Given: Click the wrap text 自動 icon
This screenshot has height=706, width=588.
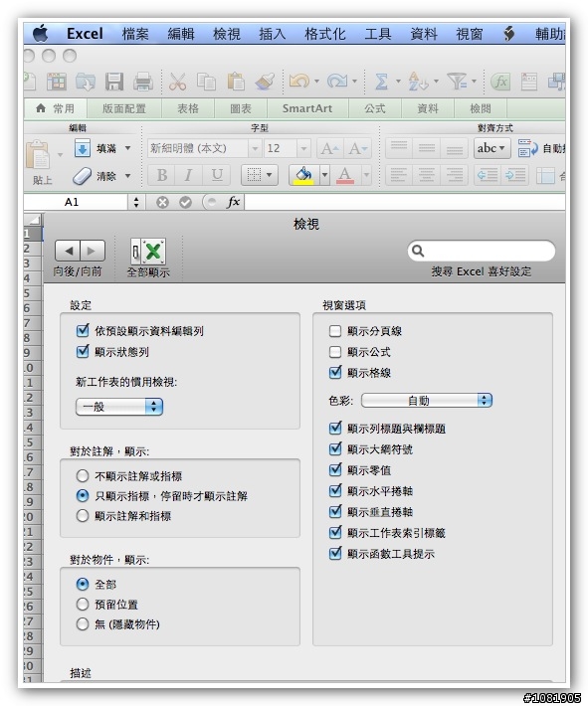Looking at the screenshot, I should coord(527,148).
